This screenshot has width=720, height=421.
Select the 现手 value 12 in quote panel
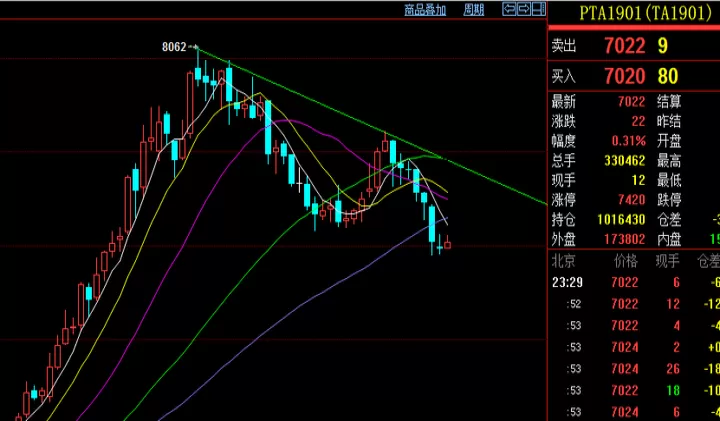click(x=639, y=180)
